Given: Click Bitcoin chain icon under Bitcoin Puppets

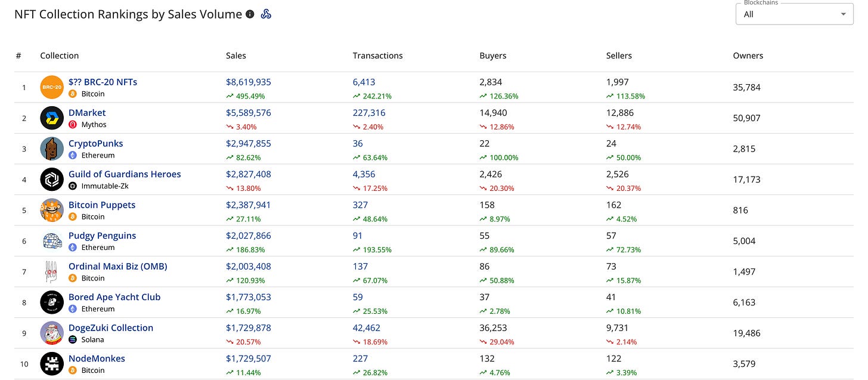Looking at the screenshot, I should 73,217.
